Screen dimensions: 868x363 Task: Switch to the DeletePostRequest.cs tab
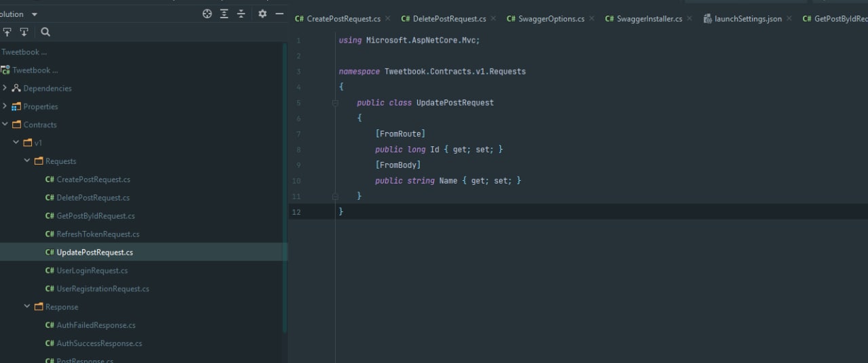click(x=443, y=18)
